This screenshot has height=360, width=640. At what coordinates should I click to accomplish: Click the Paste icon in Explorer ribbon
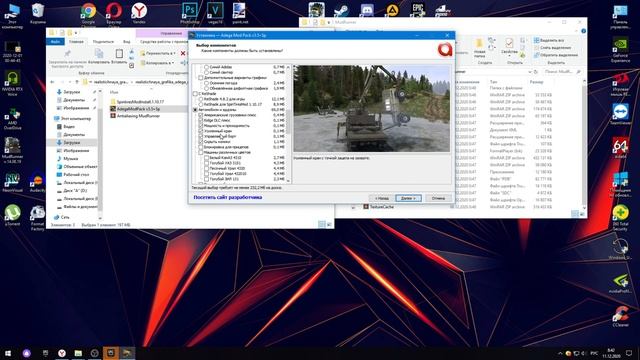[x=119, y=53]
